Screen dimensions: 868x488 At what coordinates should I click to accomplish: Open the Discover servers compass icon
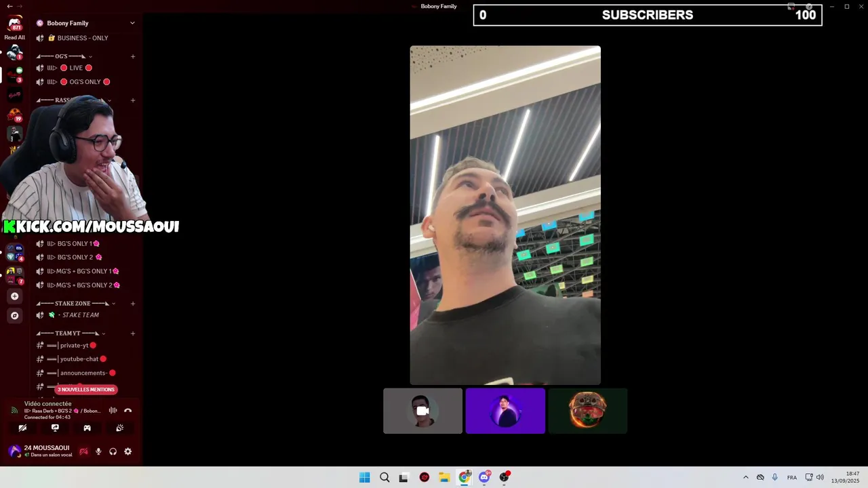click(14, 315)
